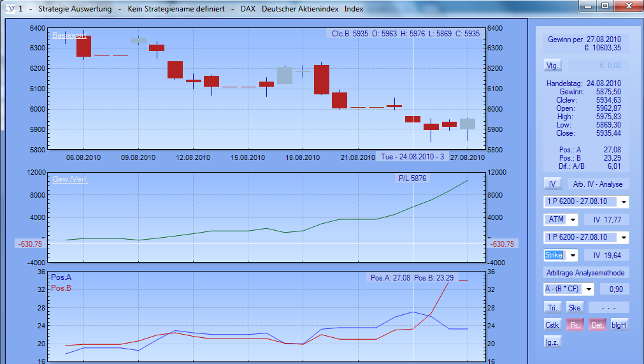The width and height of the screenshot is (644, 364).
Task: Click the Tri. button
Action: click(x=552, y=307)
